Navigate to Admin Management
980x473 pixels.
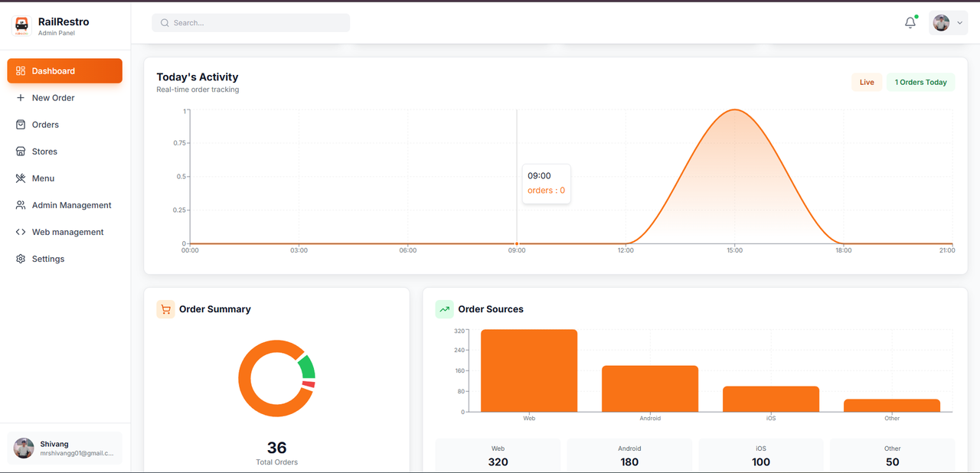tap(71, 205)
